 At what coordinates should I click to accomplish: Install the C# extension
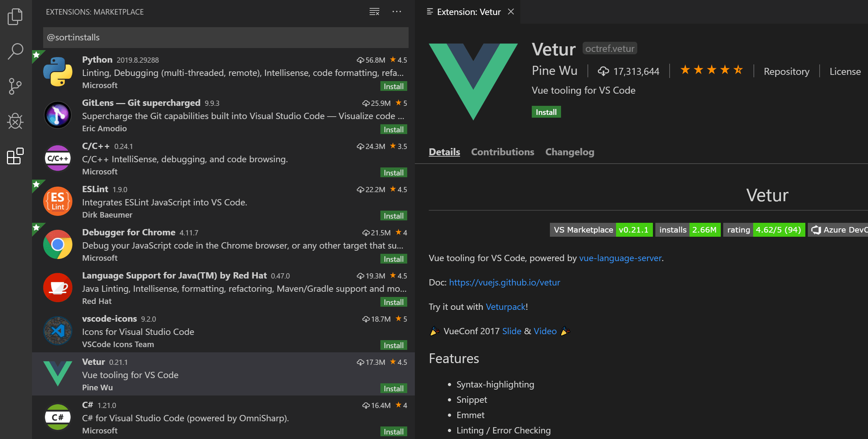point(393,431)
